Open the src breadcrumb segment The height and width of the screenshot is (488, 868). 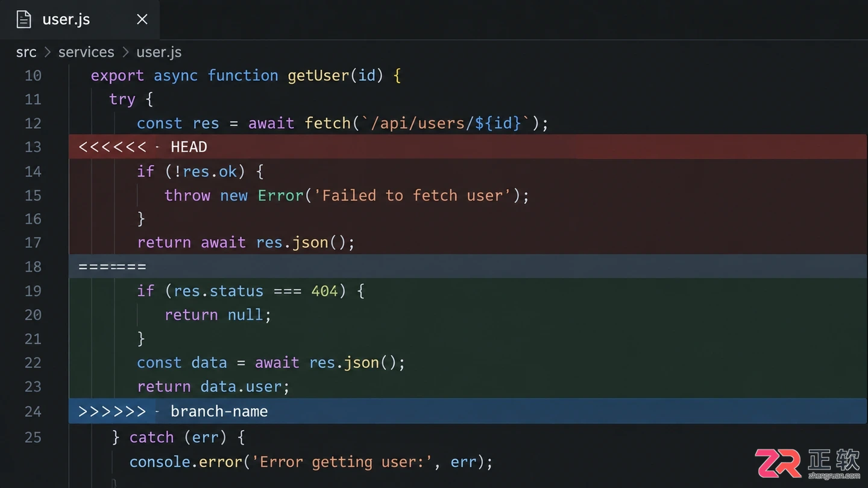pyautogui.click(x=27, y=52)
